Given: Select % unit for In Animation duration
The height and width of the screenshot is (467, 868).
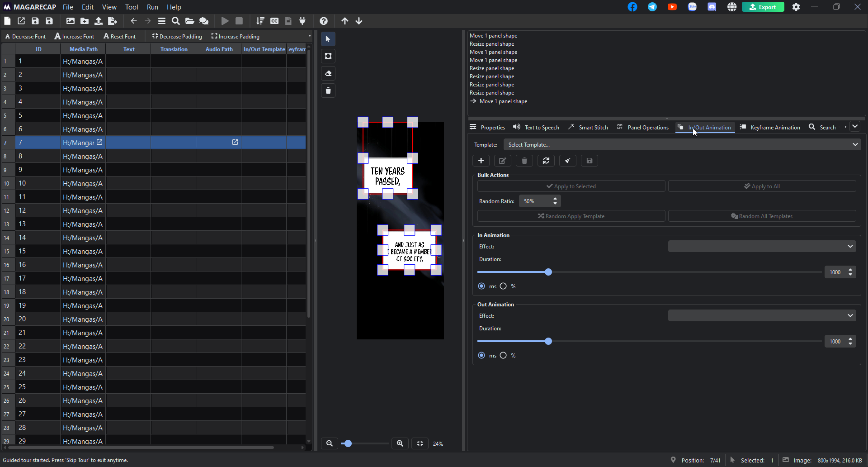Looking at the screenshot, I should 503,286.
